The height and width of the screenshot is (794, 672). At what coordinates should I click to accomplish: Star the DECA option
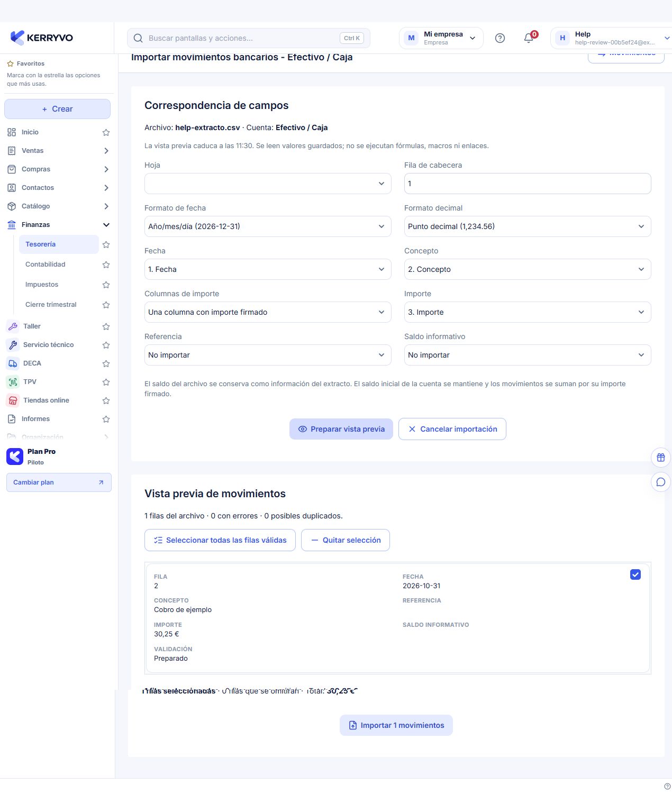click(x=106, y=363)
